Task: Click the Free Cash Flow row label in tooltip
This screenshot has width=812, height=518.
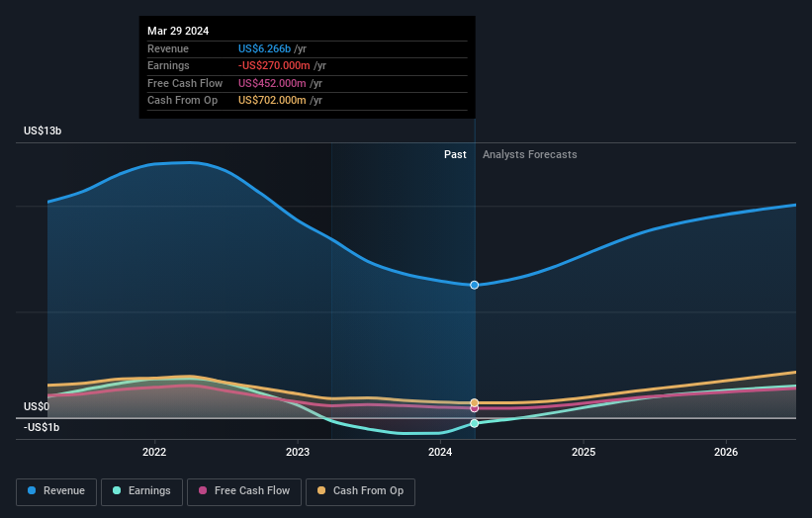Action: [185, 83]
